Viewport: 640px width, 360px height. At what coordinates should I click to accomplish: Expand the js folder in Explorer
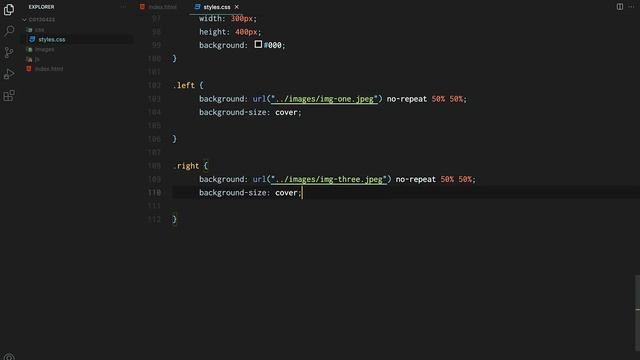[x=37, y=59]
